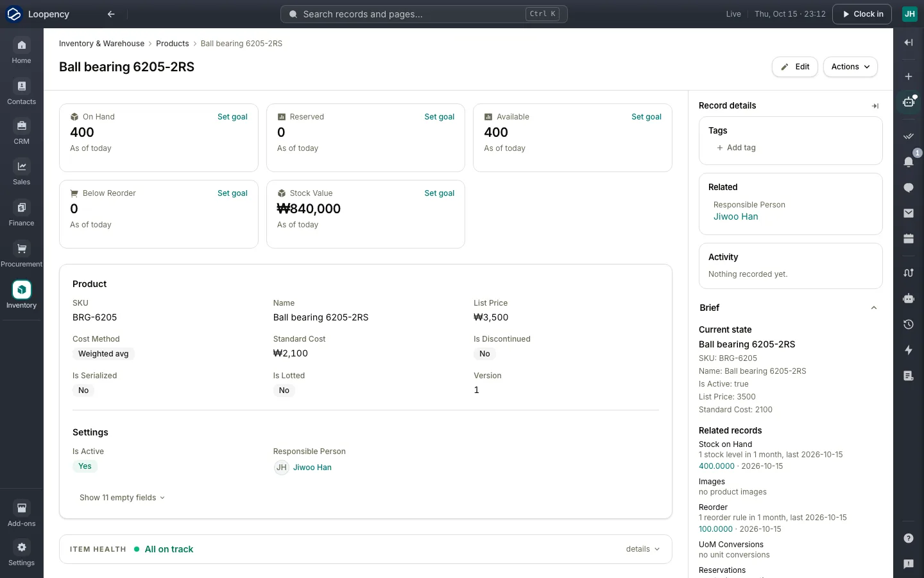Open the Procurement module
The width and height of the screenshot is (924, 578).
tap(21, 255)
